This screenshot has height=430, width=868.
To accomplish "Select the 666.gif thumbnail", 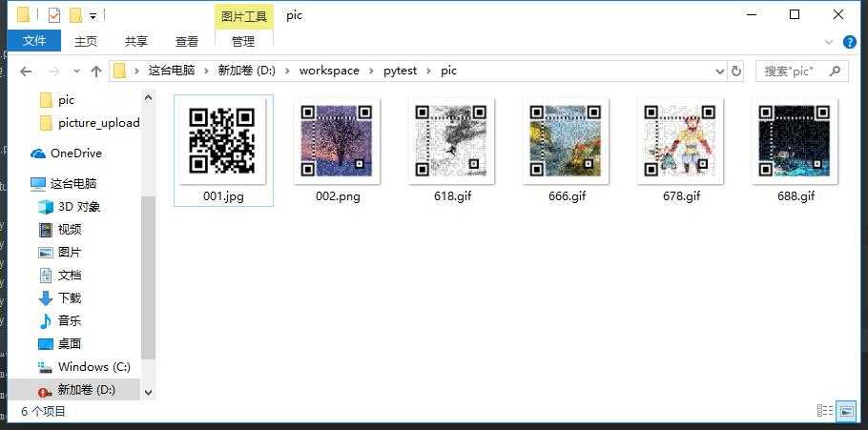I will tap(567, 141).
